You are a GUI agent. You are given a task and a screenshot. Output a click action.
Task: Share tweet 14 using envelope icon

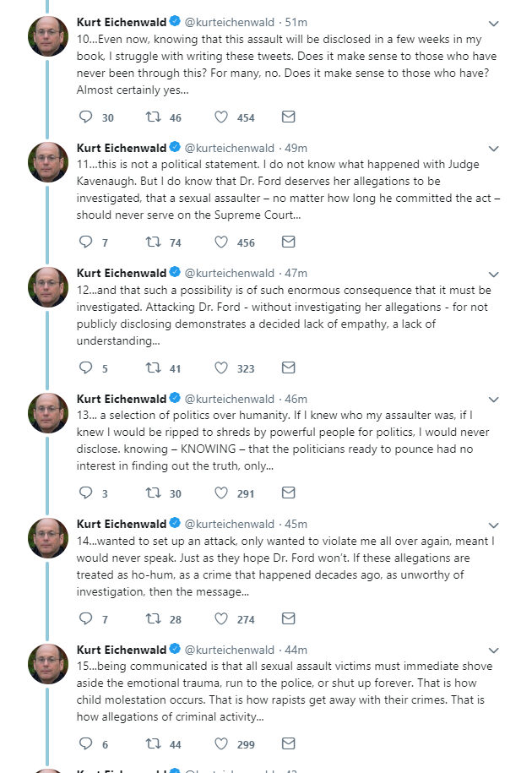pyautogui.click(x=288, y=618)
